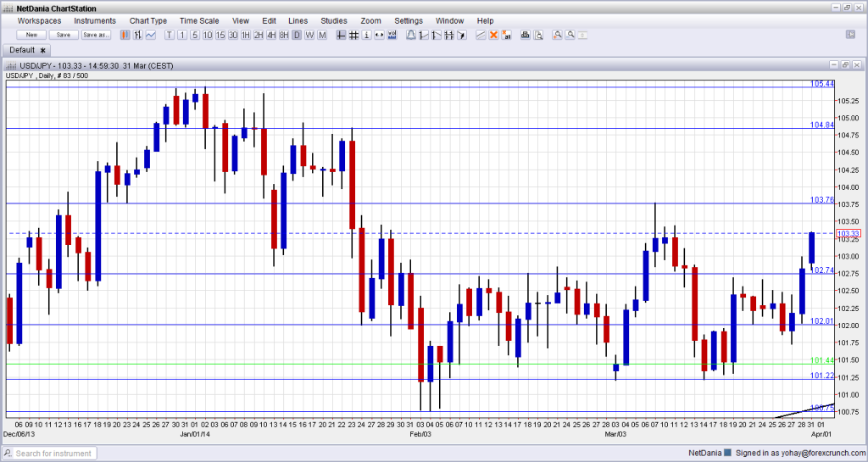Open the Time Scale menu
868x462 pixels.
pyautogui.click(x=199, y=21)
